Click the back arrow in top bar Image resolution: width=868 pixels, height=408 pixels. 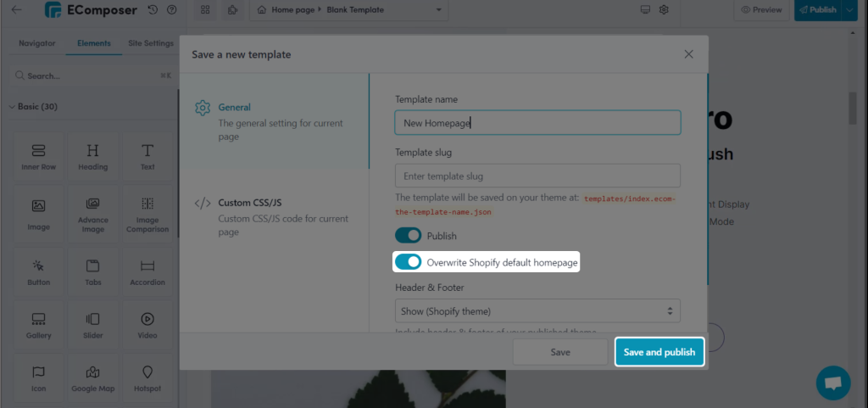(x=17, y=10)
